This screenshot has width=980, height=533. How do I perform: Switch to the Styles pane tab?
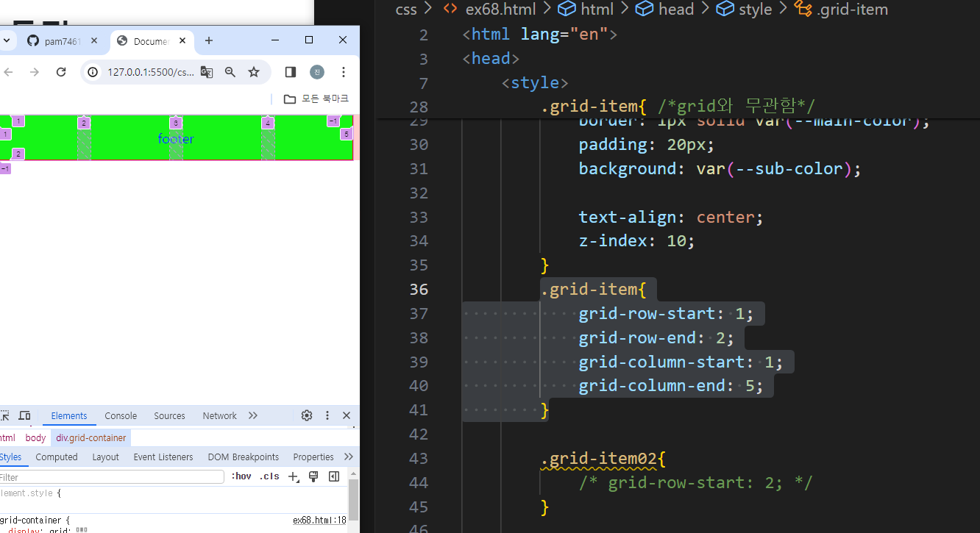[10, 457]
